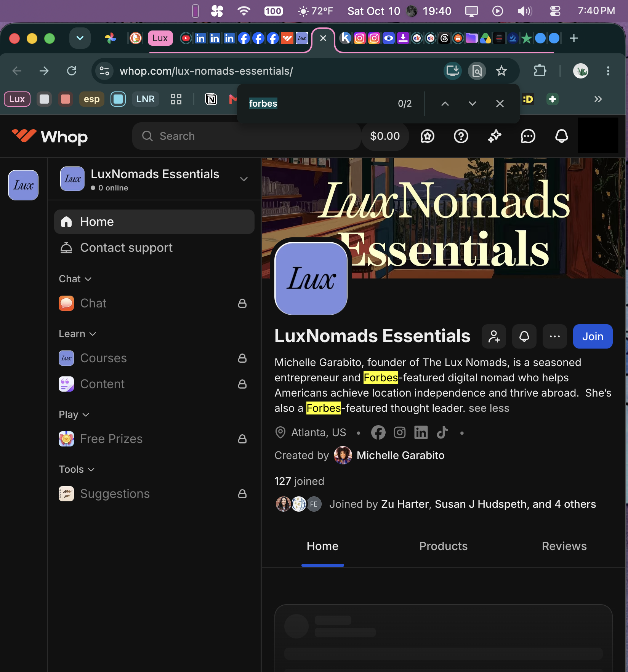This screenshot has width=628, height=672.
Task: Open the Whop notifications bell in the header
Action: coord(561,136)
